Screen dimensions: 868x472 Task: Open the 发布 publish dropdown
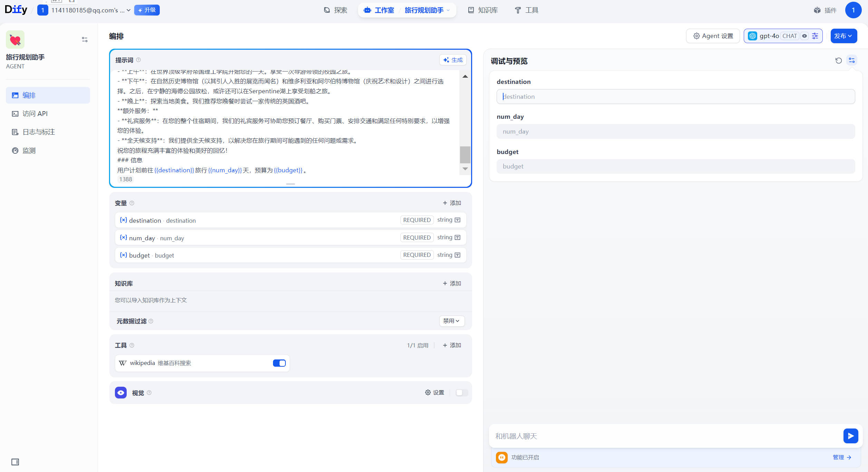pos(843,36)
